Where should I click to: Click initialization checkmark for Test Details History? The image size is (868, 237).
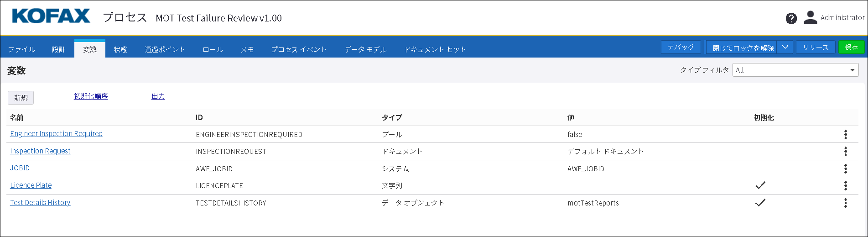click(760, 203)
